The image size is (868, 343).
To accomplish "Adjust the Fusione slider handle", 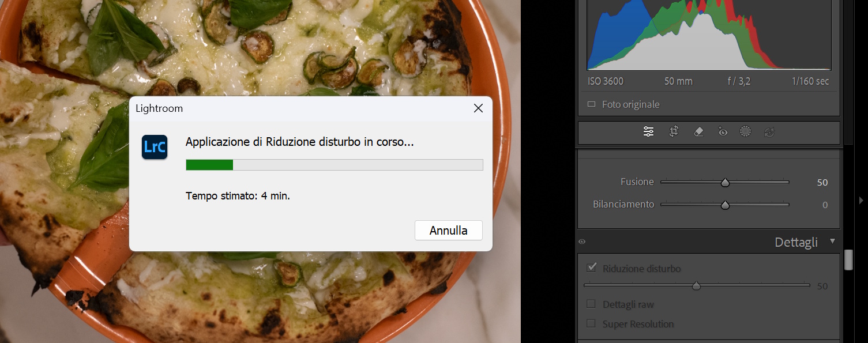I will coord(725,183).
